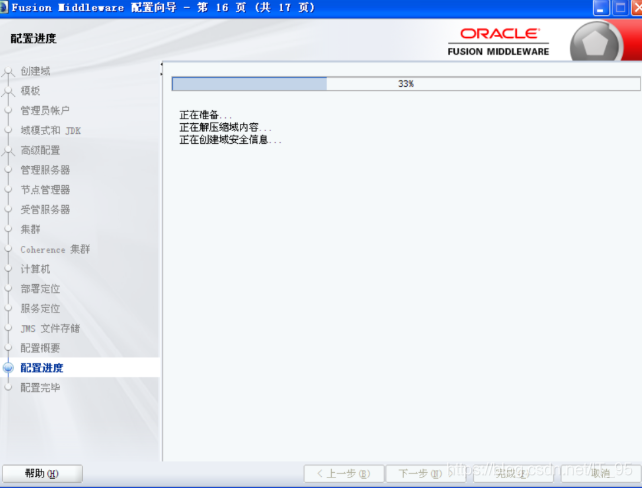Go to 服务定位 step

40,308
